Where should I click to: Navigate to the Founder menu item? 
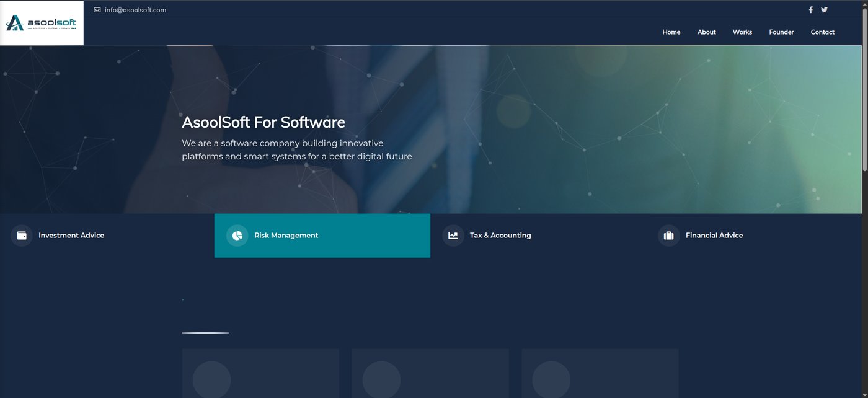click(781, 32)
